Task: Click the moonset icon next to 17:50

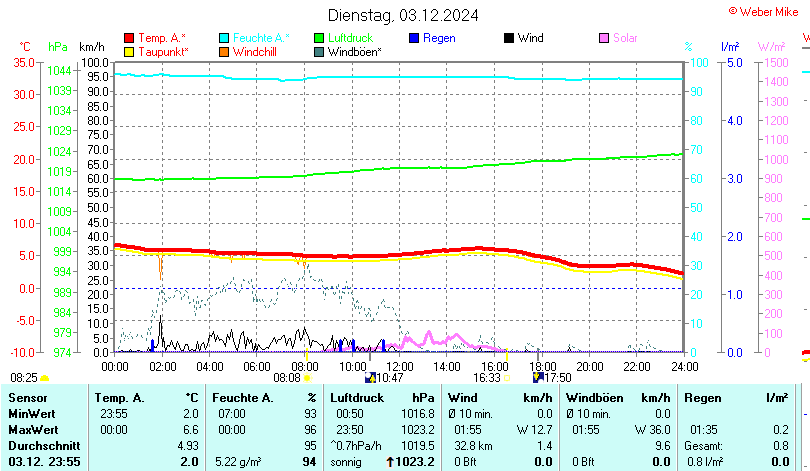Action: pyautogui.click(x=538, y=378)
